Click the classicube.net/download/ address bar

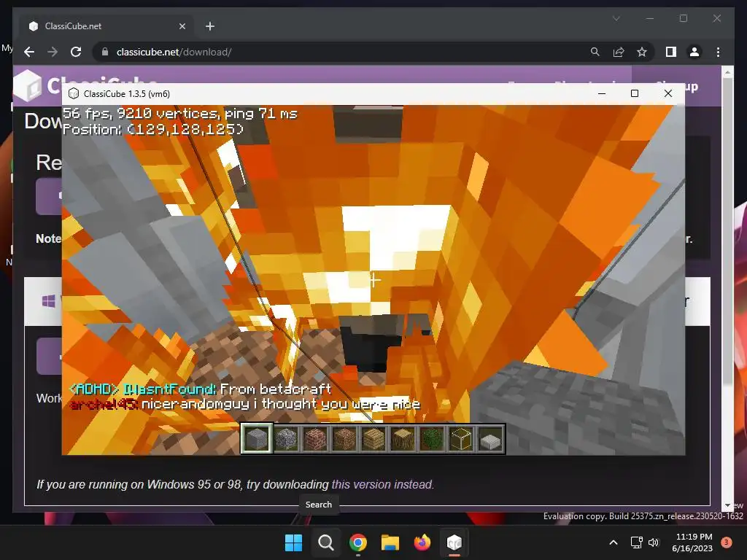[x=343, y=52]
